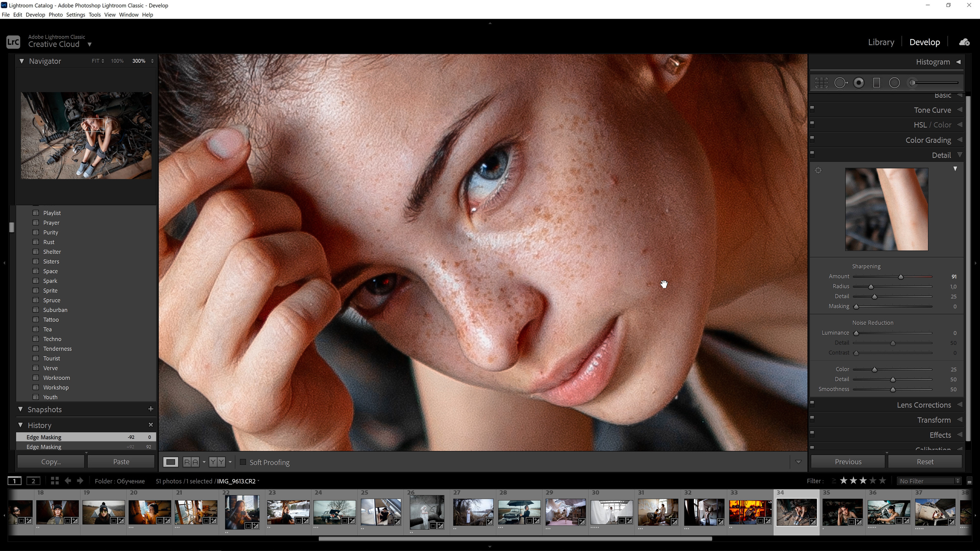Toggle the Tone Curve panel switch
This screenshot has width=980, height=551.
(x=812, y=108)
